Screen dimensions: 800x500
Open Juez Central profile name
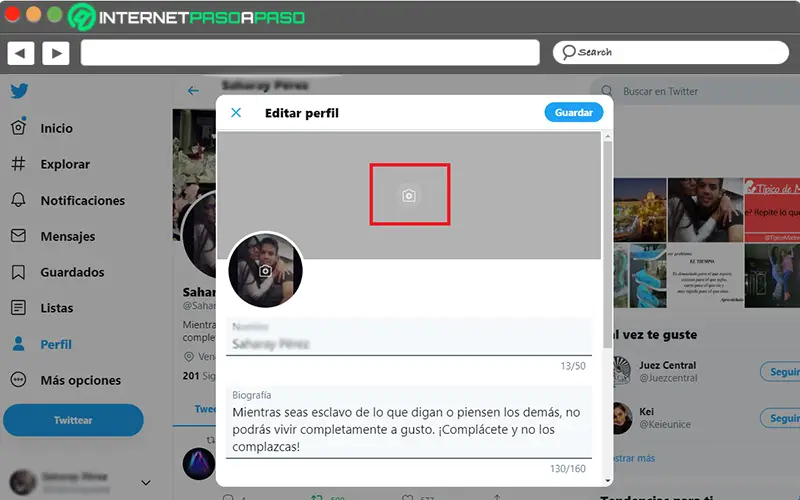pyautogui.click(x=667, y=365)
